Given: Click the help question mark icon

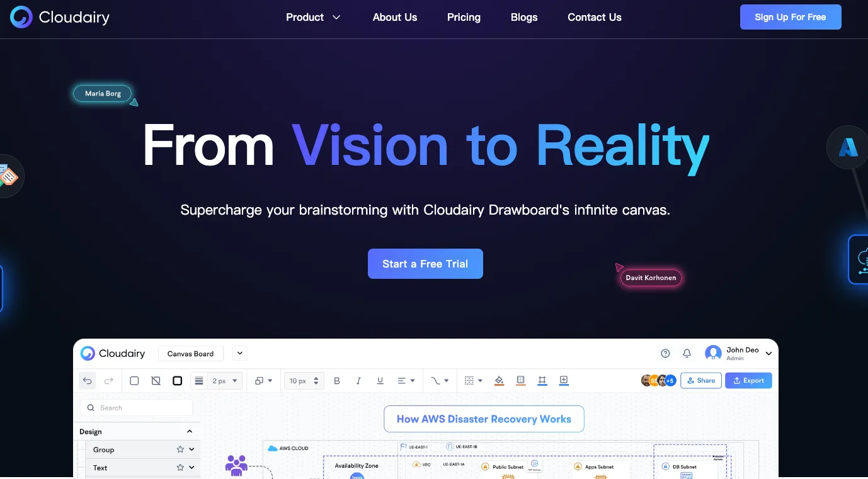Looking at the screenshot, I should pos(665,353).
